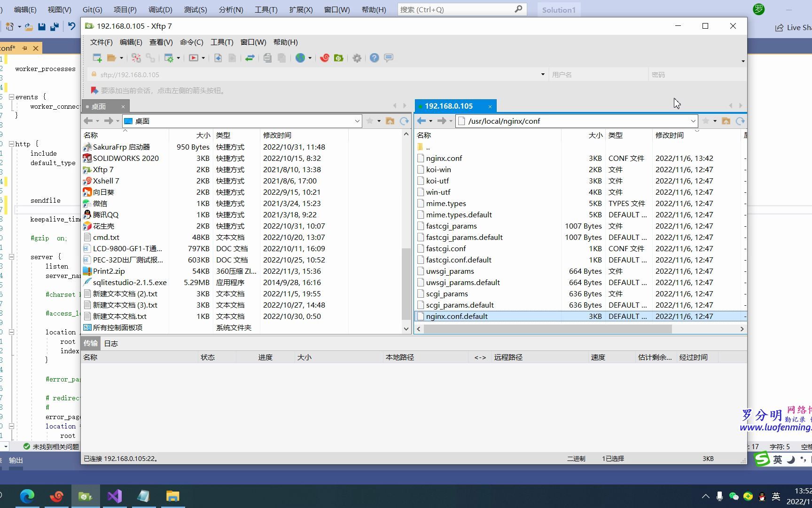Switch to the 日志 tab
This screenshot has height=508, width=812.
111,343
